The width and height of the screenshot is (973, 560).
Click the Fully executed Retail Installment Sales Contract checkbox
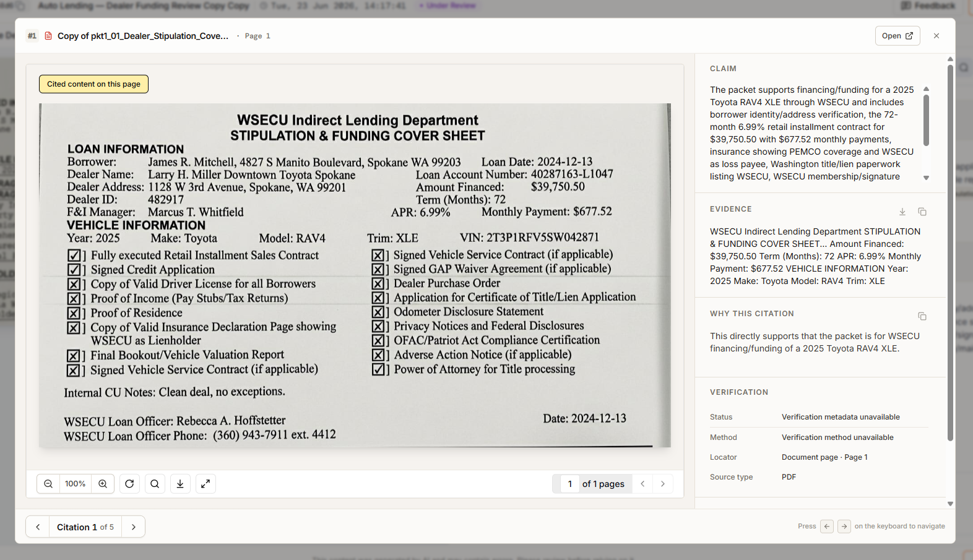74,256
